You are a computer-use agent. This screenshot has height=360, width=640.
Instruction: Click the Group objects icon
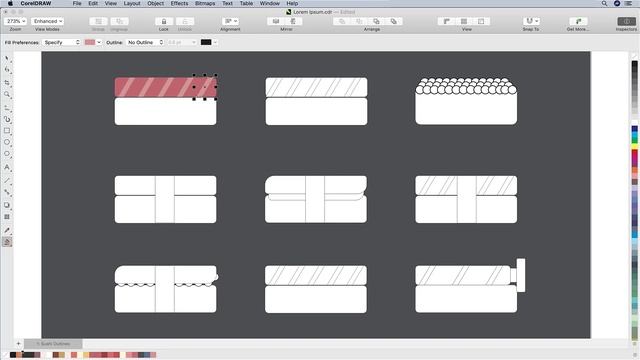[x=98, y=21]
